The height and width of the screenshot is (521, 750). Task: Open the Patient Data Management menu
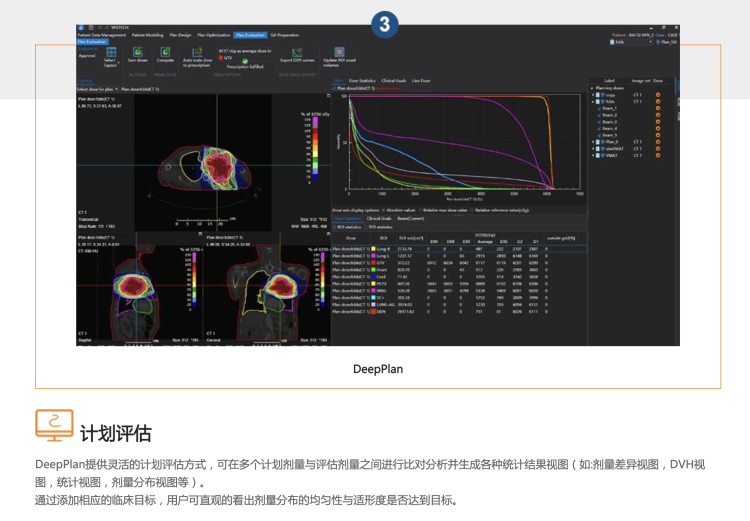click(x=101, y=35)
